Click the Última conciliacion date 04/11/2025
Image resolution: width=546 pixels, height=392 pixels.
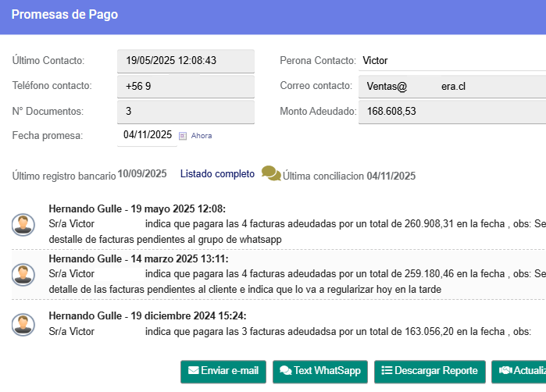pos(391,176)
